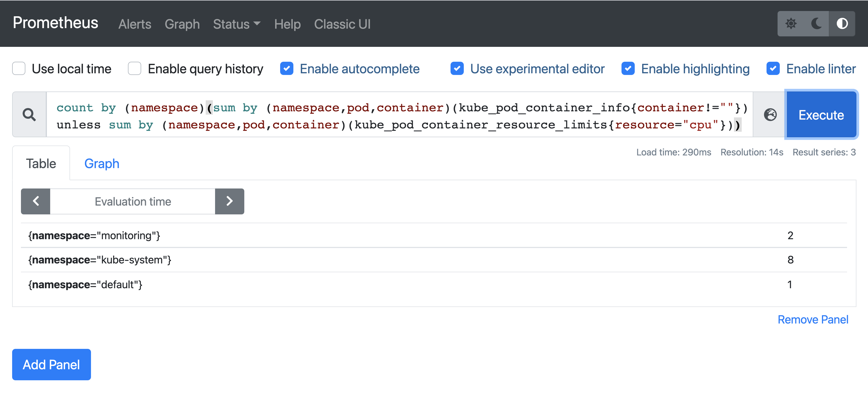Screen dimensions: 868x415
Task: Disable Enable autocomplete checkbox
Action: tap(287, 68)
